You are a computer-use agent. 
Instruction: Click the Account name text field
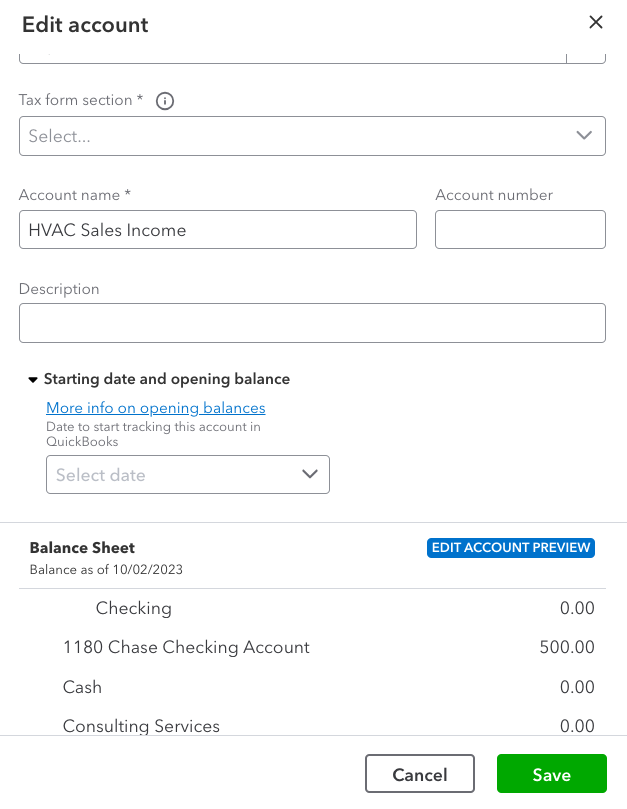point(218,230)
